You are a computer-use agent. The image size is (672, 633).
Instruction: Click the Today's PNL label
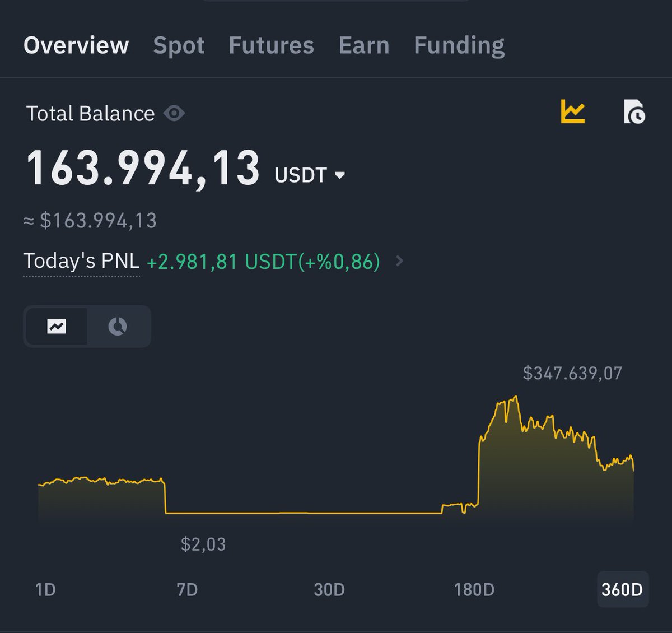(x=81, y=260)
